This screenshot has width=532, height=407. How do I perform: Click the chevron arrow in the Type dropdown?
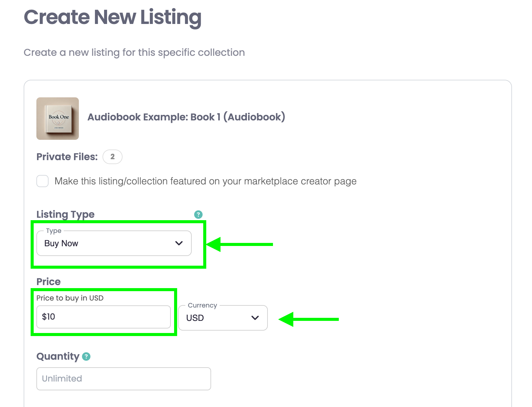[179, 243]
